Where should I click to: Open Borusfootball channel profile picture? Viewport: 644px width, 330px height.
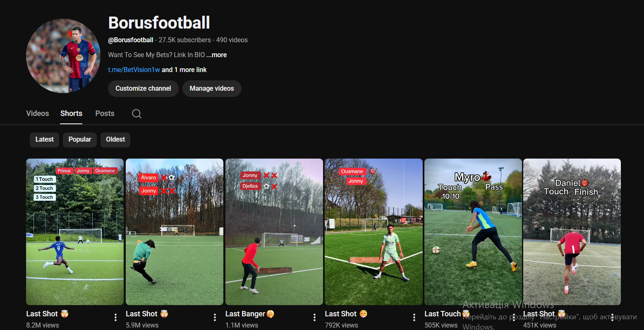(x=63, y=56)
